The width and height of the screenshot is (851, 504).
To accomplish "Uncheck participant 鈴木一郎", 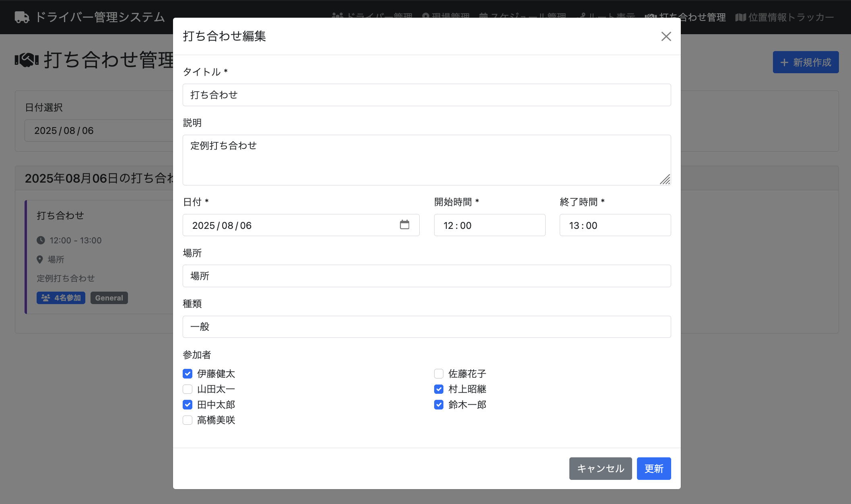I will tap(439, 405).
